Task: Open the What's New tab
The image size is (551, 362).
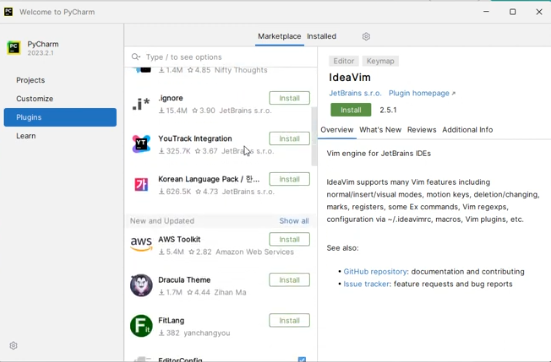Action: [x=380, y=130]
